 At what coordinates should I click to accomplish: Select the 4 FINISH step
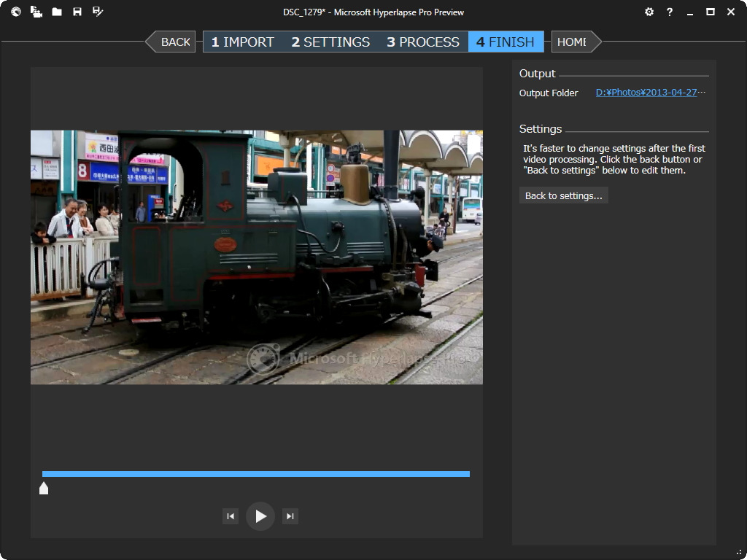(x=506, y=42)
